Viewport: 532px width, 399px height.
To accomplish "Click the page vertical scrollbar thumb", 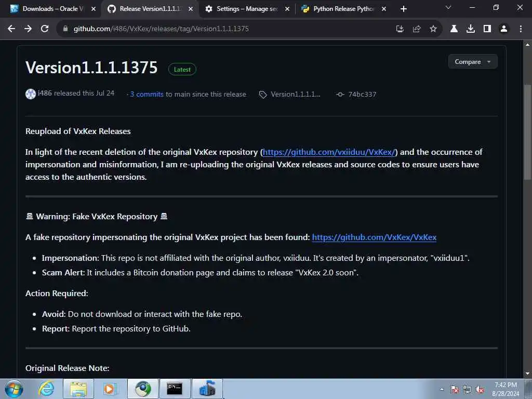I will click(x=527, y=132).
